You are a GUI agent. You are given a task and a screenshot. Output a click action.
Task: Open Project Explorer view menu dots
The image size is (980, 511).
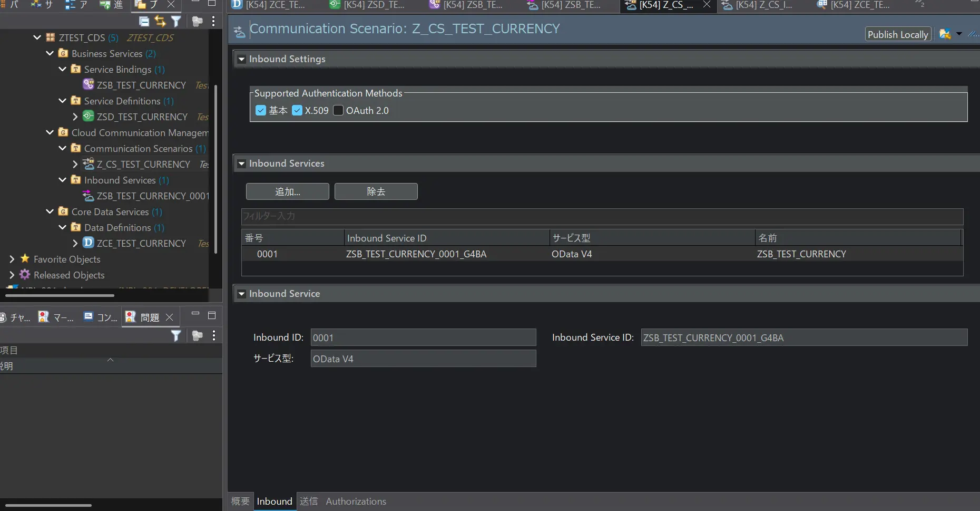pyautogui.click(x=213, y=22)
